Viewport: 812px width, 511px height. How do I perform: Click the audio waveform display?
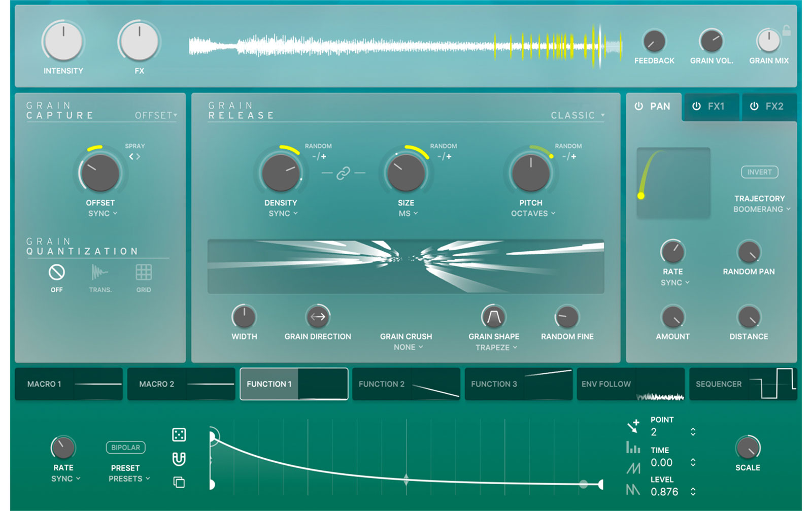click(405, 46)
